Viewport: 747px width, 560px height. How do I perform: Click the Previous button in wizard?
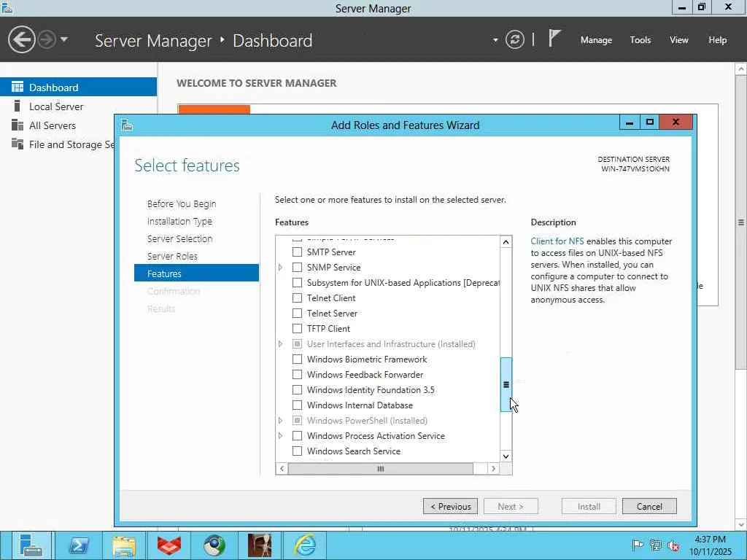[x=450, y=506]
